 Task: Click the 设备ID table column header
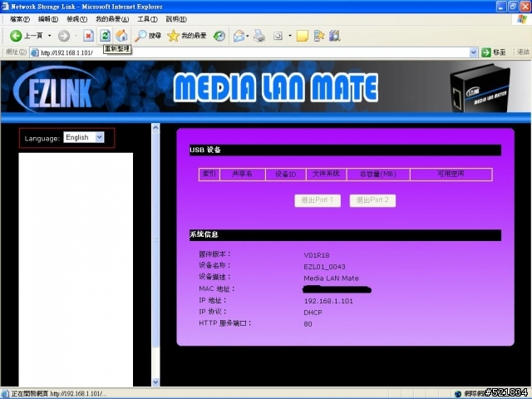(286, 174)
